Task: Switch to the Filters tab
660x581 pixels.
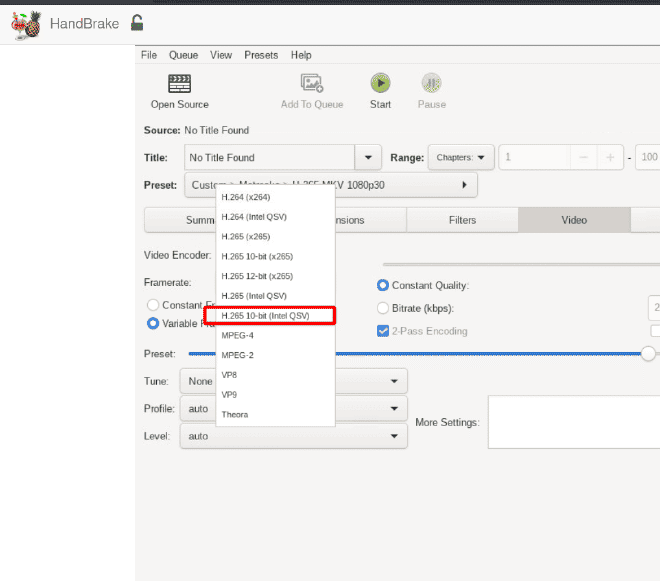Action: tap(462, 220)
